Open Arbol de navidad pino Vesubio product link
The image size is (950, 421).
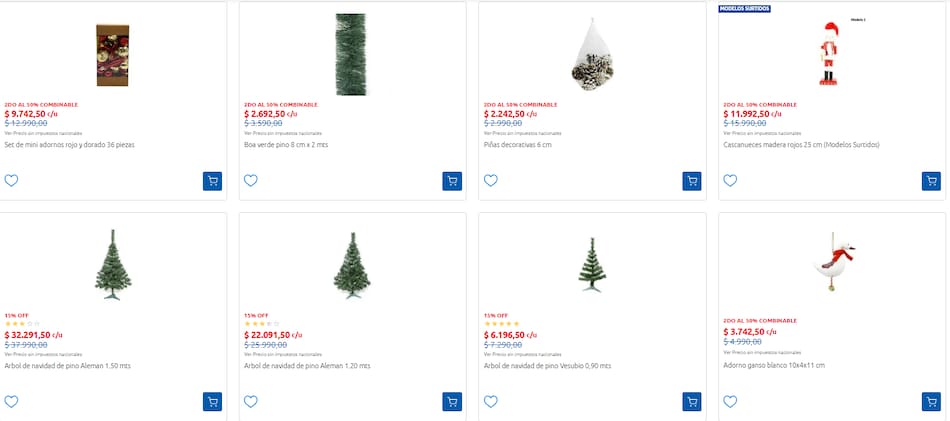[547, 366]
